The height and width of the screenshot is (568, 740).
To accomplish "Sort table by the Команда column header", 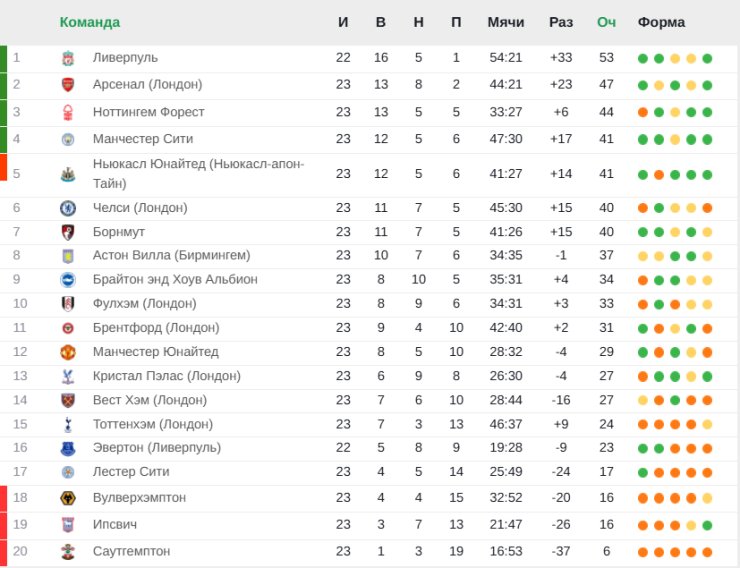I will pos(90,22).
